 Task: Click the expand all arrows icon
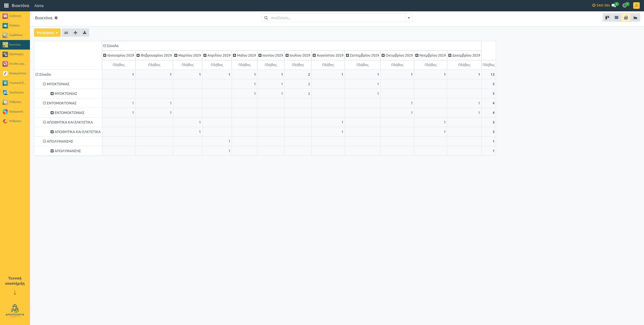click(75, 33)
